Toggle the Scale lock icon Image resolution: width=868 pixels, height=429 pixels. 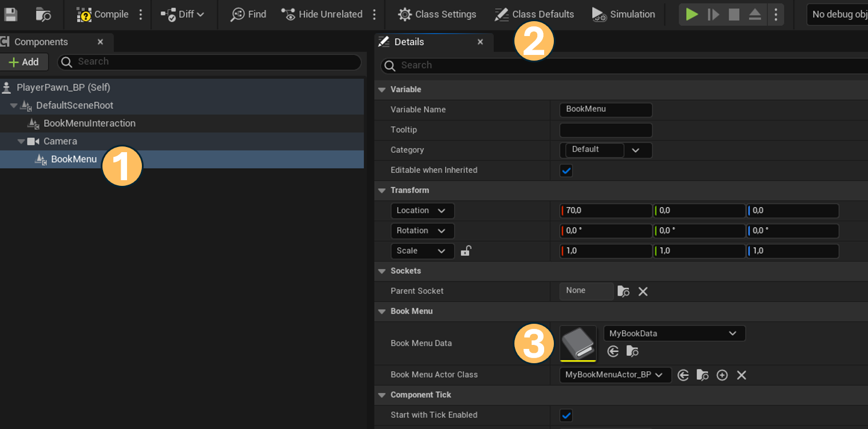point(466,251)
